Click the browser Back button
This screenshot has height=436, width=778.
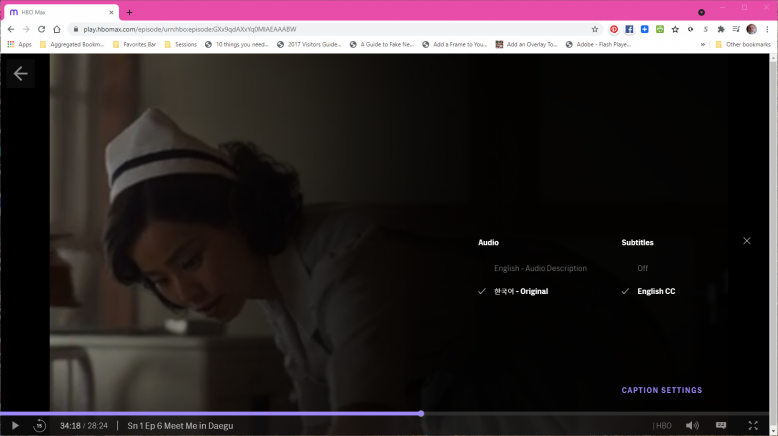[x=11, y=29]
